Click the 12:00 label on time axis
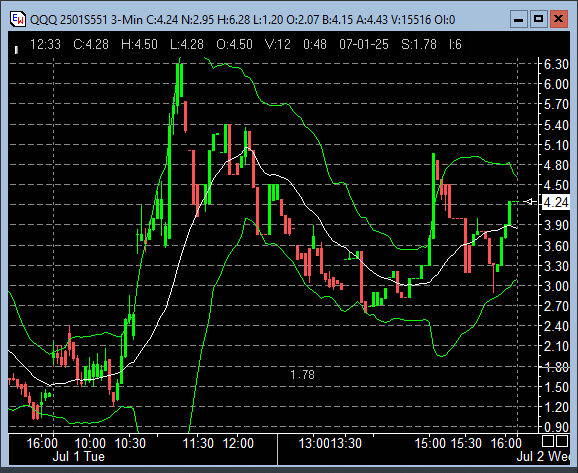Image resolution: width=578 pixels, height=473 pixels. [x=238, y=443]
